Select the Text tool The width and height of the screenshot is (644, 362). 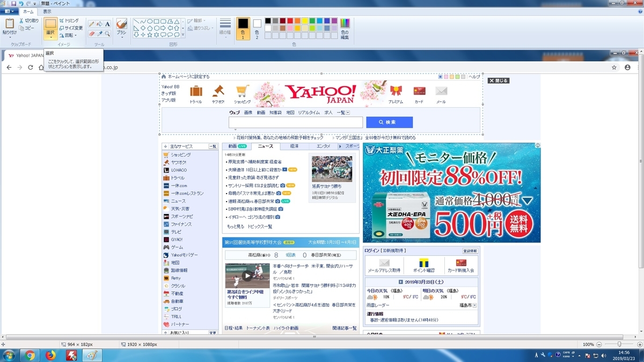coord(107,24)
